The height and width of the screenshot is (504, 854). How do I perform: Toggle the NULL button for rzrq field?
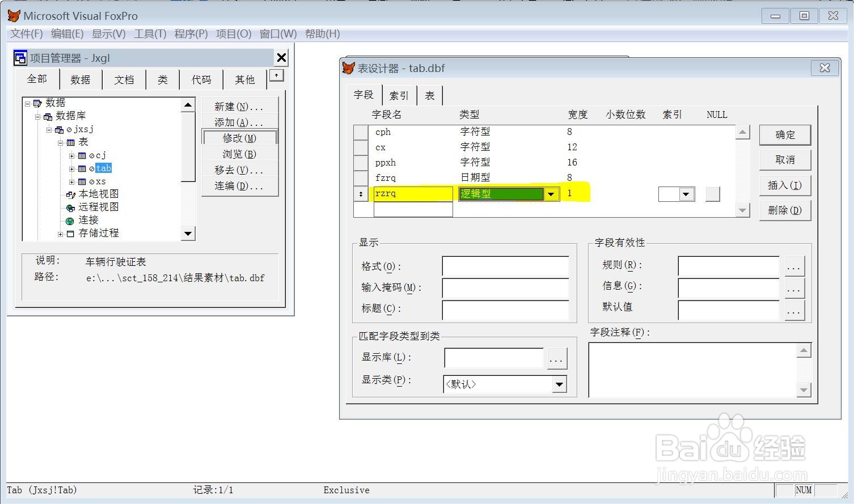point(713,194)
